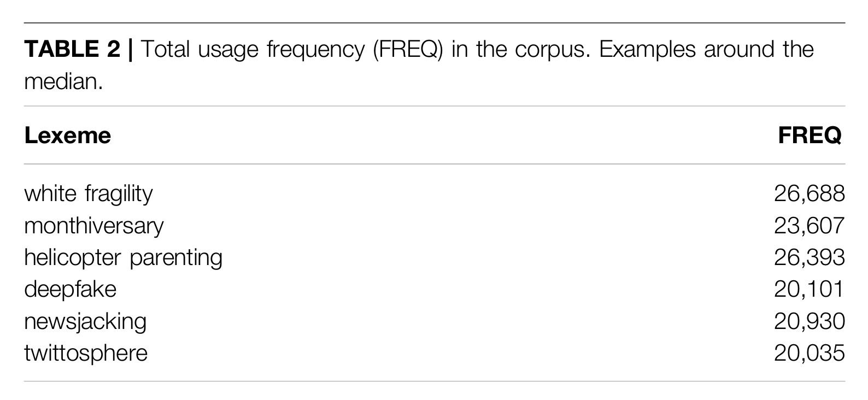Select the "monthiversary" lexeme cell

coord(94,226)
